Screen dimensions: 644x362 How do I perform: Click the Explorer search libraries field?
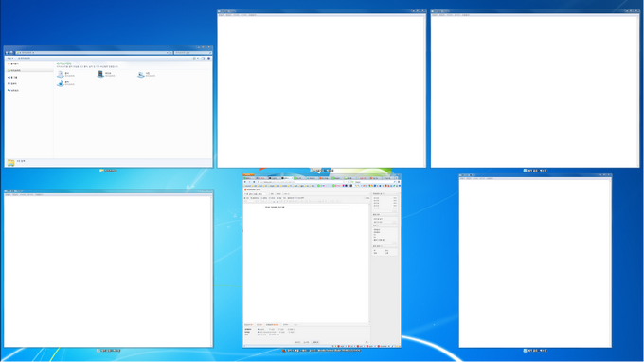[193, 53]
